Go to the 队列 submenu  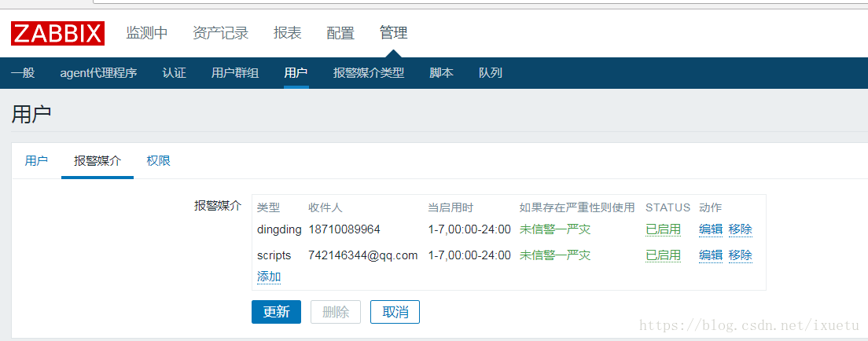point(491,72)
